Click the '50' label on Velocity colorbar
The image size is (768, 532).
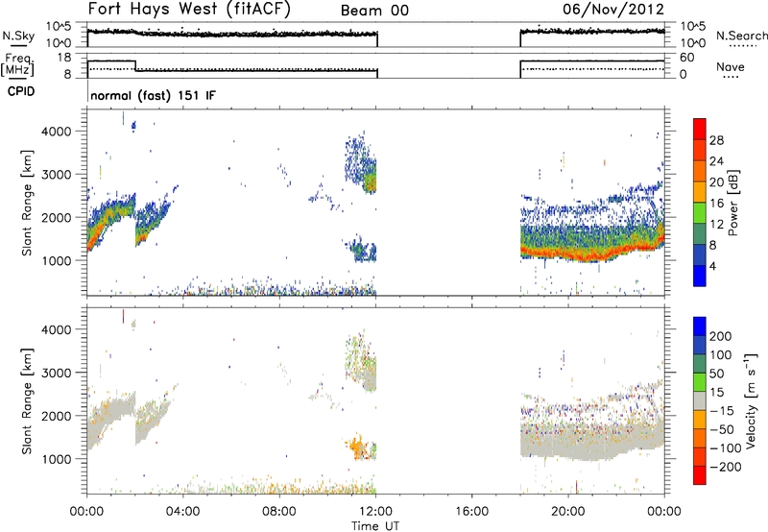(x=717, y=374)
